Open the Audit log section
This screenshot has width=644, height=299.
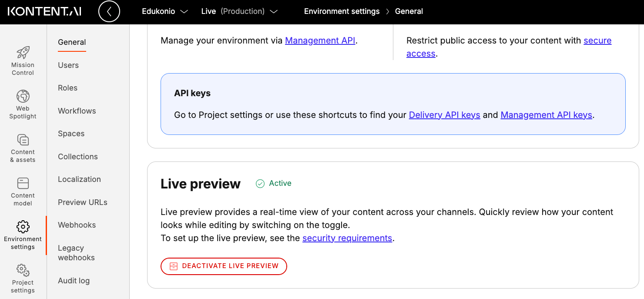pos(74,280)
